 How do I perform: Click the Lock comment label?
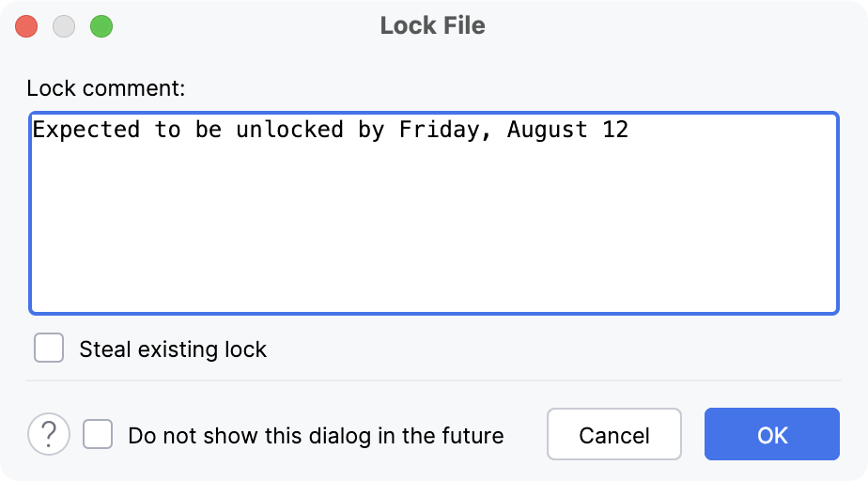click(x=106, y=89)
